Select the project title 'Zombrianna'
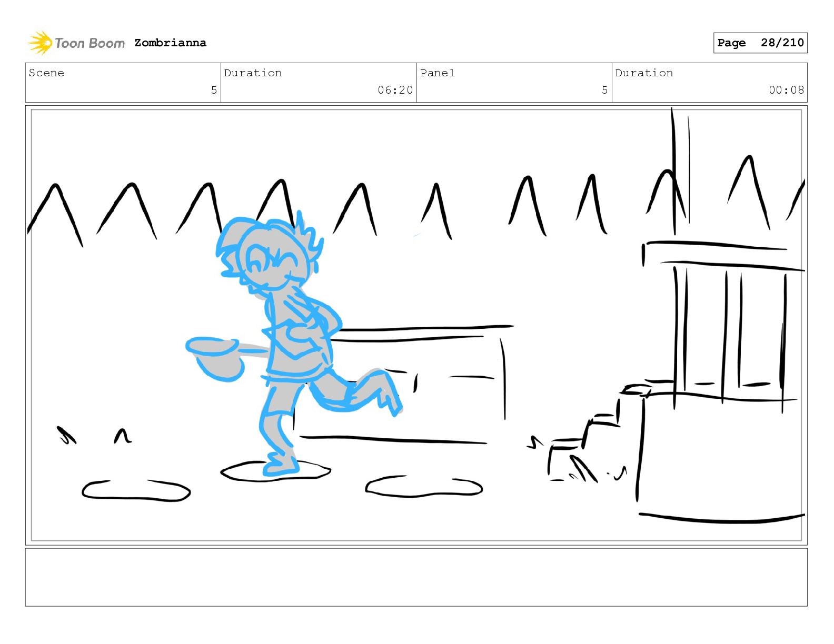Image resolution: width=834 pixels, height=644 pixels. point(170,43)
